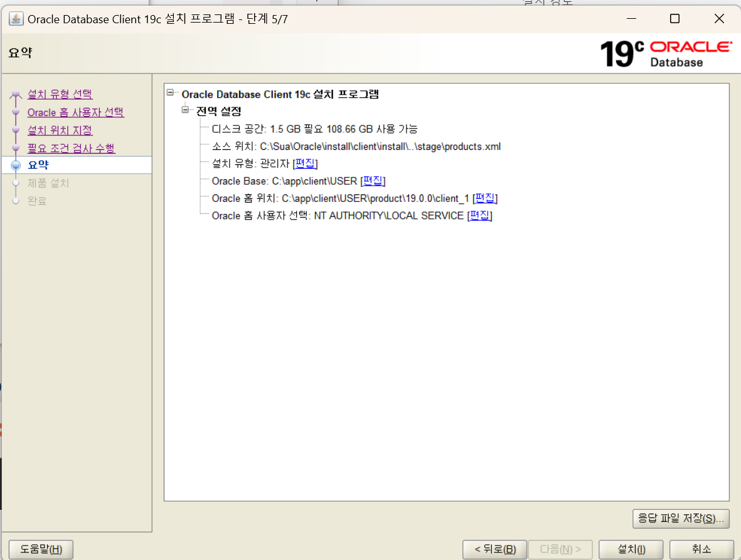Close the Oracle installer window

(719, 18)
